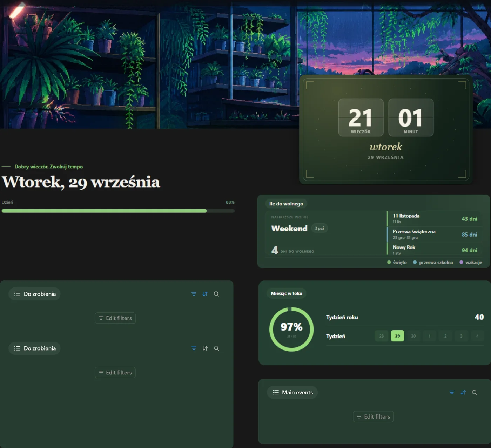This screenshot has width=491, height=448.
Task: Click the clock hour tile showing 21
Action: tap(361, 117)
